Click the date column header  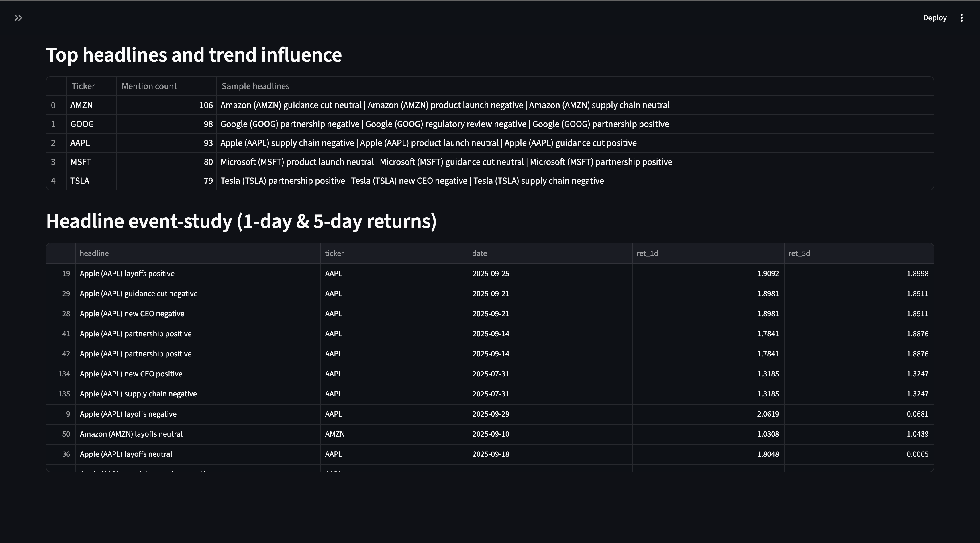(x=479, y=253)
